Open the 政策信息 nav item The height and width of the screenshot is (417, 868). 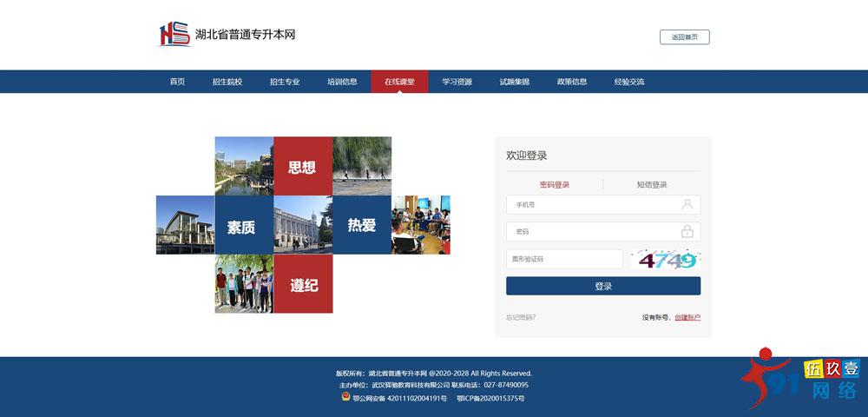(x=572, y=82)
